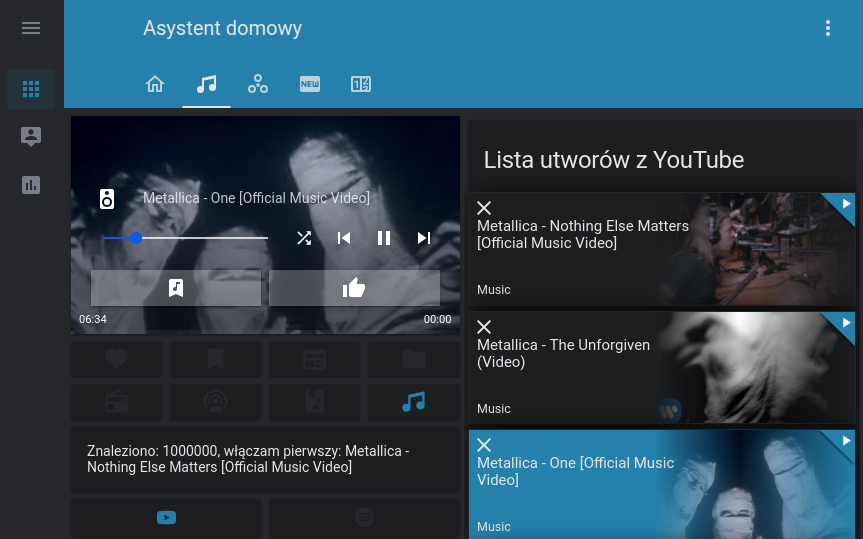
Task: Toggle shuffle playback
Action: point(304,238)
